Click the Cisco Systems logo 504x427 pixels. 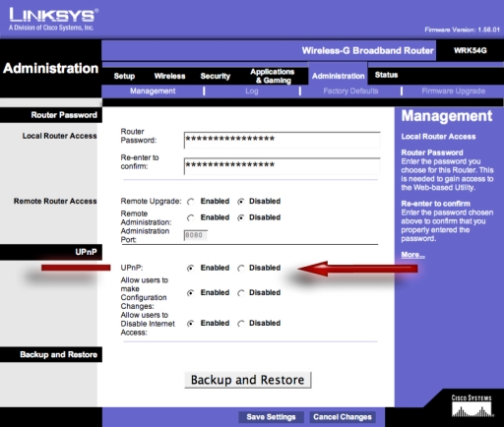click(472, 406)
